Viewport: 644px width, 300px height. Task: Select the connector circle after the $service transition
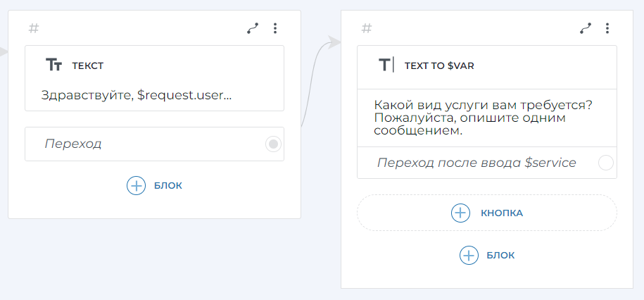click(x=605, y=163)
